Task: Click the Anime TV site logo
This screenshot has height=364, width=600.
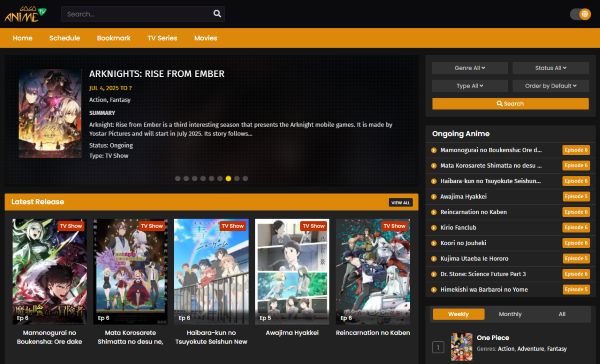Action: (25, 14)
